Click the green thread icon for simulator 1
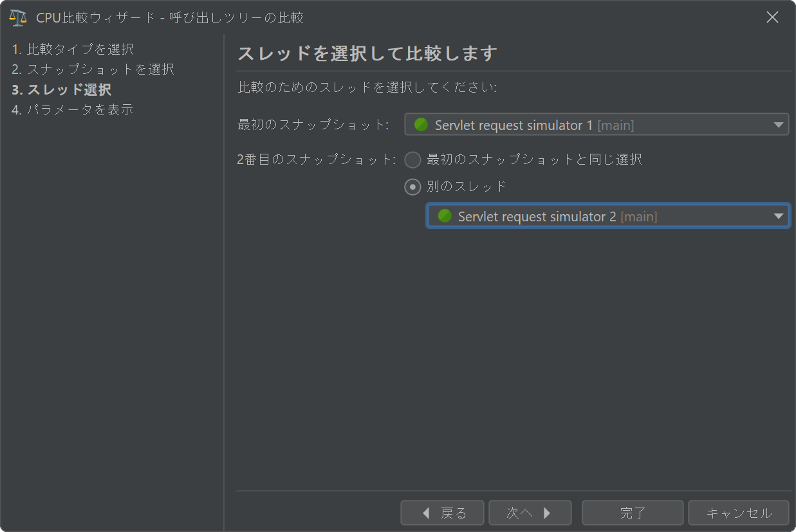Viewport: 796px width, 532px height. click(421, 125)
